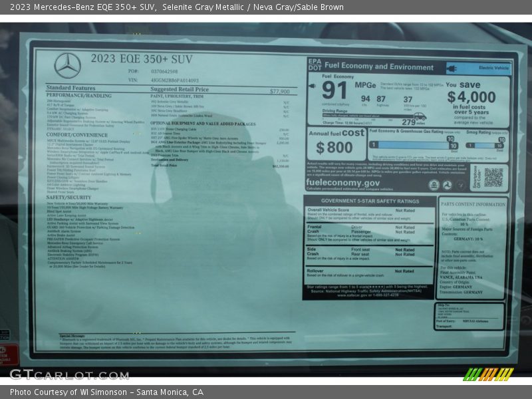Click 'VANCE, ALABAMA USA' assembly point
Image resolution: width=532 pixels, height=399 pixels.
pyautogui.click(x=461, y=277)
